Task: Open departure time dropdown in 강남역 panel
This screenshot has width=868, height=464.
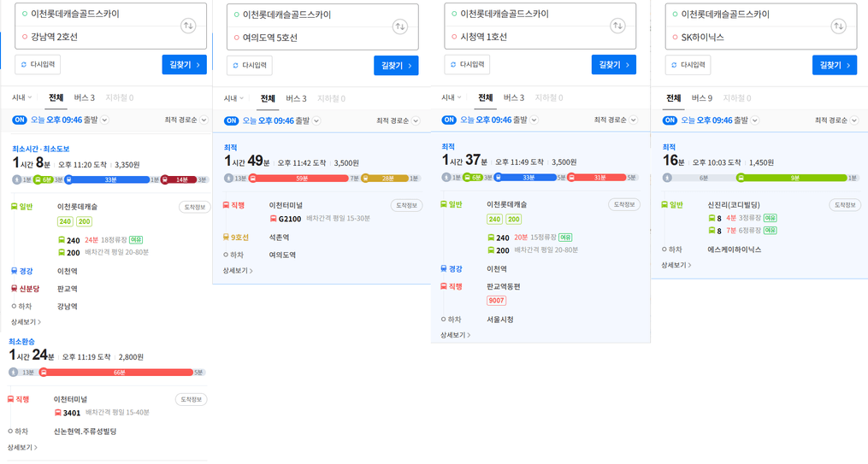Action: [104, 120]
